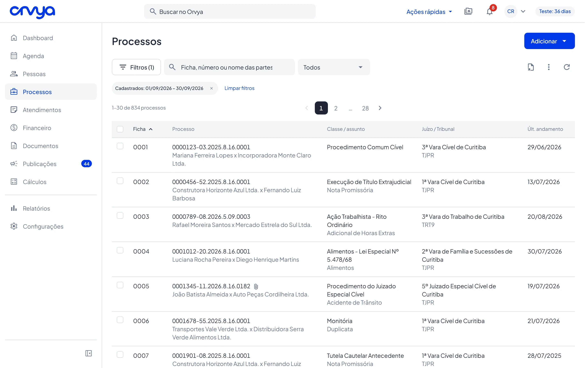
Task: Click the CR user avatar
Action: (510, 11)
